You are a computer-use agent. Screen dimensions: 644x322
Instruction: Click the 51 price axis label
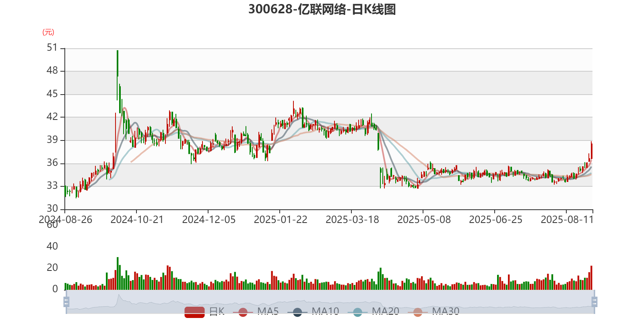(52, 48)
